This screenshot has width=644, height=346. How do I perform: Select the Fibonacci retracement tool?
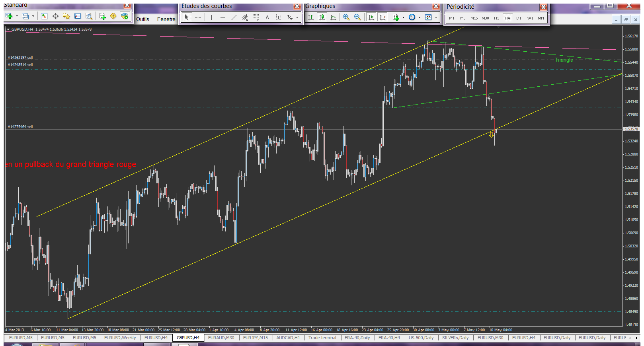point(256,17)
